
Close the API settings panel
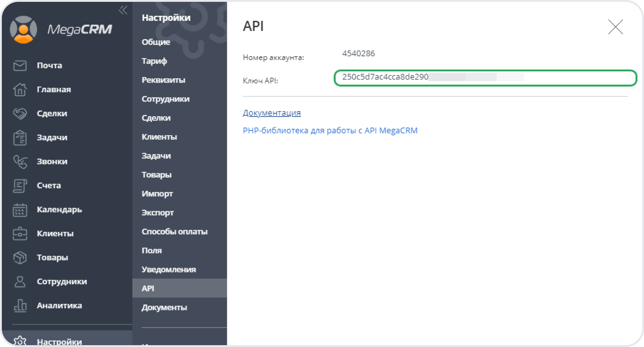coord(615,27)
